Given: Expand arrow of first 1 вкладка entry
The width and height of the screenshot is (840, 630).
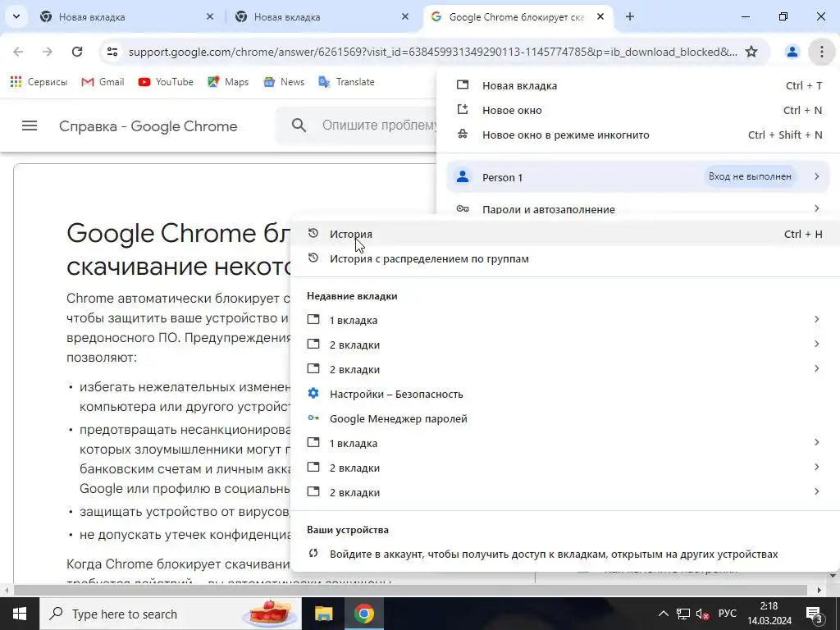Looking at the screenshot, I should pos(816,319).
